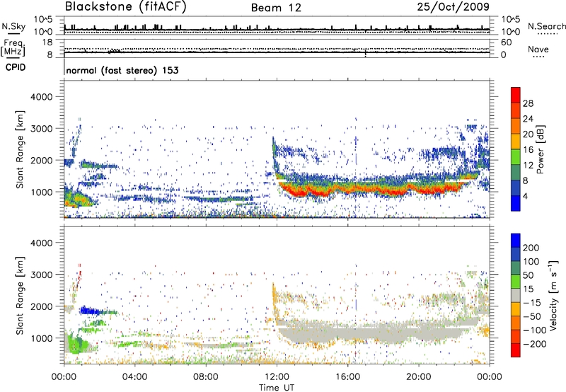Screen dimensions: 566x392
Task: Click the "16:00" time tick label
Action: 348,377
